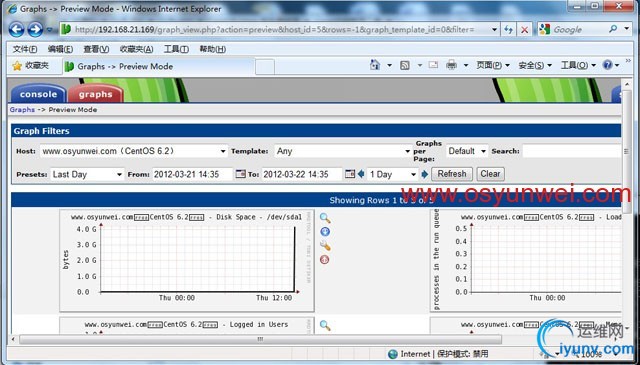Open the 收藏夹(A) menu

(136, 49)
